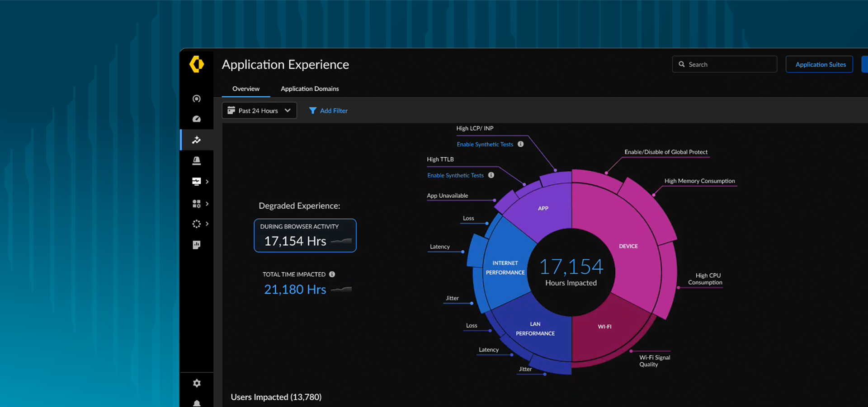
Task: Click the feedback report icon in the sidebar
Action: [197, 244]
